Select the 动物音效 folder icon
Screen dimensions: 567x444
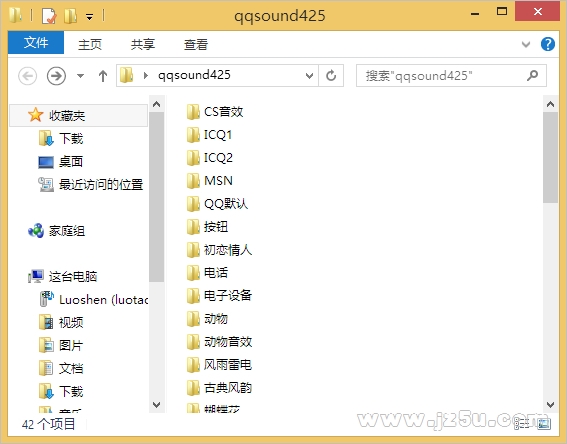193,342
